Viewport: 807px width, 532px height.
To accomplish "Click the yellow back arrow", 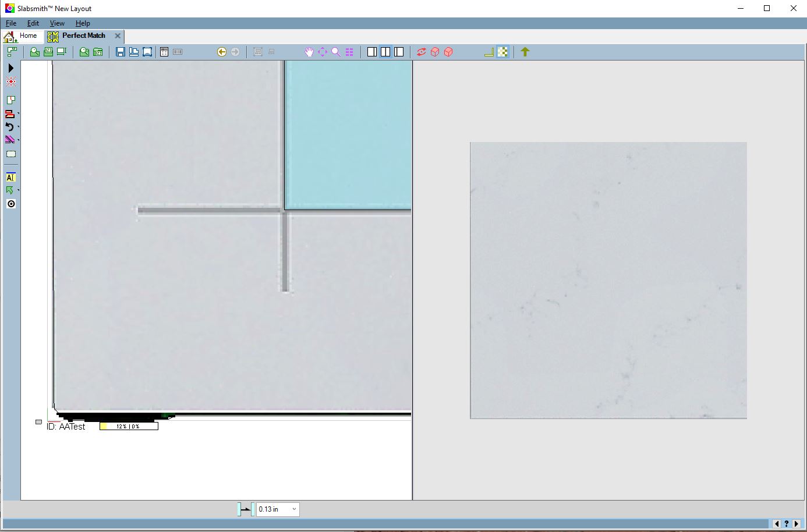I will pos(222,52).
